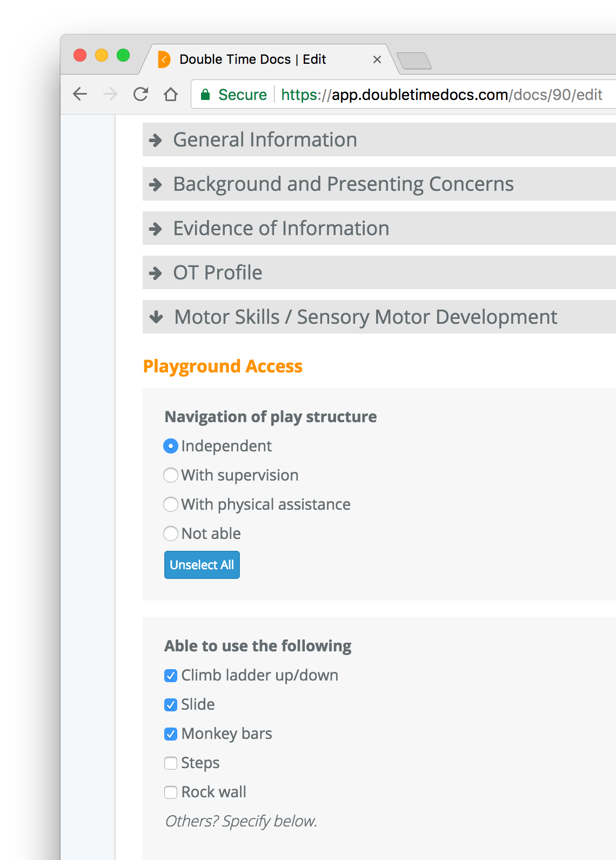The image size is (616, 860).
Task: Reload the page with the refresh icon
Action: [140, 94]
